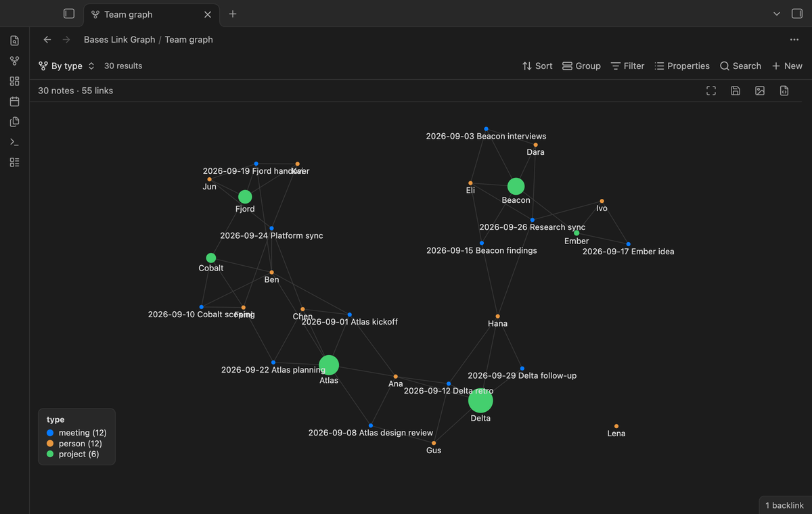Viewport: 812px width, 514px height.
Task: Click the Hana person node
Action: pyautogui.click(x=497, y=317)
